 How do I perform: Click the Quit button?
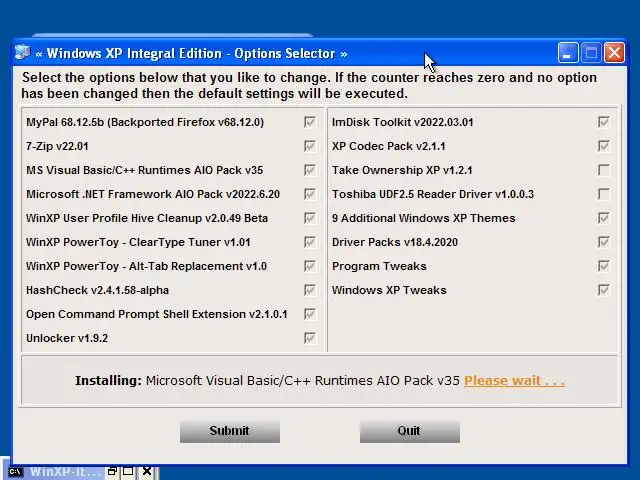(x=409, y=431)
